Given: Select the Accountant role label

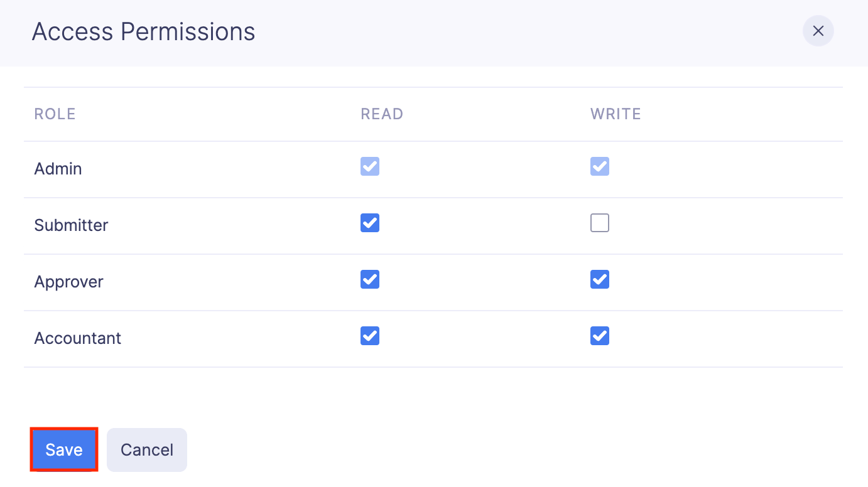Looking at the screenshot, I should (77, 338).
